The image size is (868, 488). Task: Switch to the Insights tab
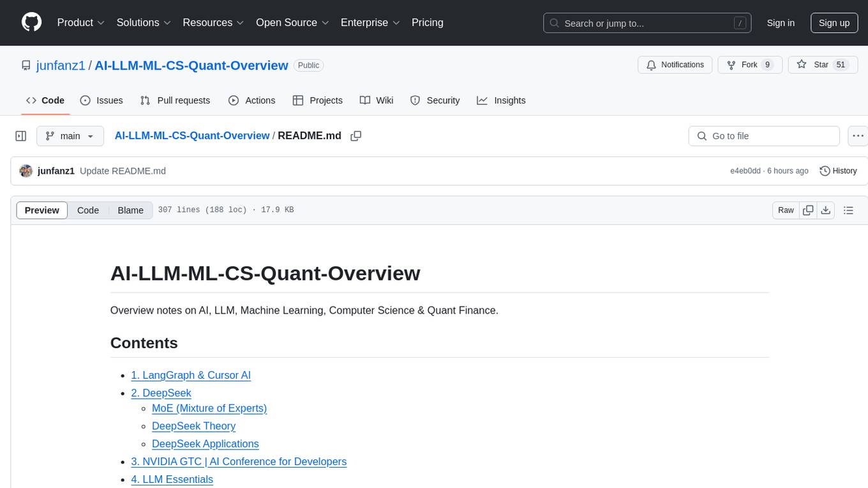tap(501, 100)
